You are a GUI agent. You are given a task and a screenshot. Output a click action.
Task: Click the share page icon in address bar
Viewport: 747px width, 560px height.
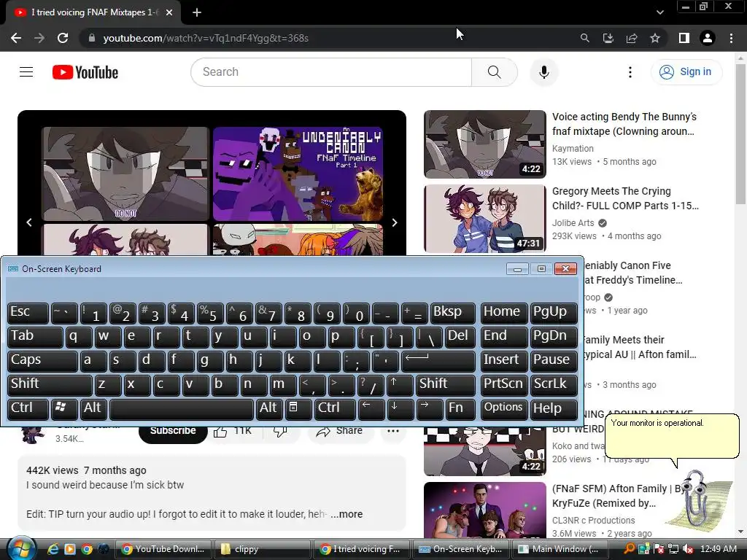632,38
